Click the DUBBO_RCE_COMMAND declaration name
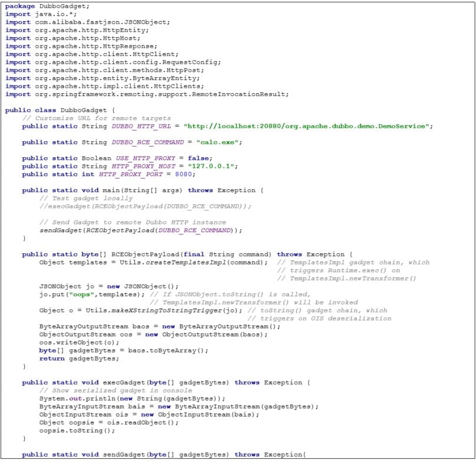This screenshot has width=476, height=463. pyautogui.click(x=147, y=143)
